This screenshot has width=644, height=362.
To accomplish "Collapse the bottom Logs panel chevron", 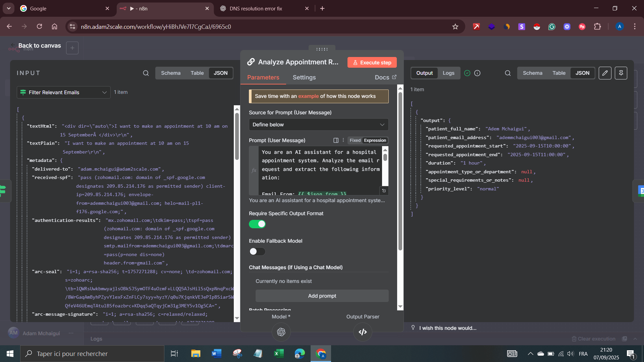I will pos(635,339).
